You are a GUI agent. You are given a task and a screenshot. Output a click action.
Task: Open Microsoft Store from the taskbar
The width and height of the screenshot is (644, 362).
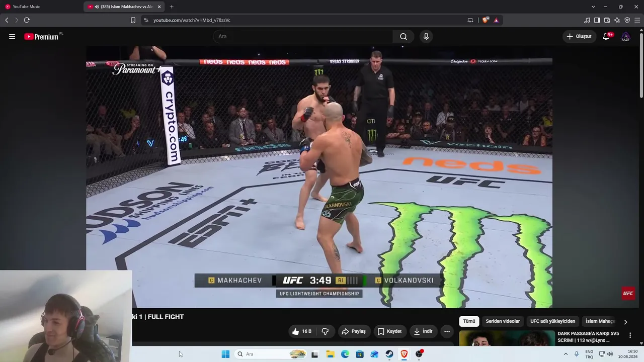360,354
